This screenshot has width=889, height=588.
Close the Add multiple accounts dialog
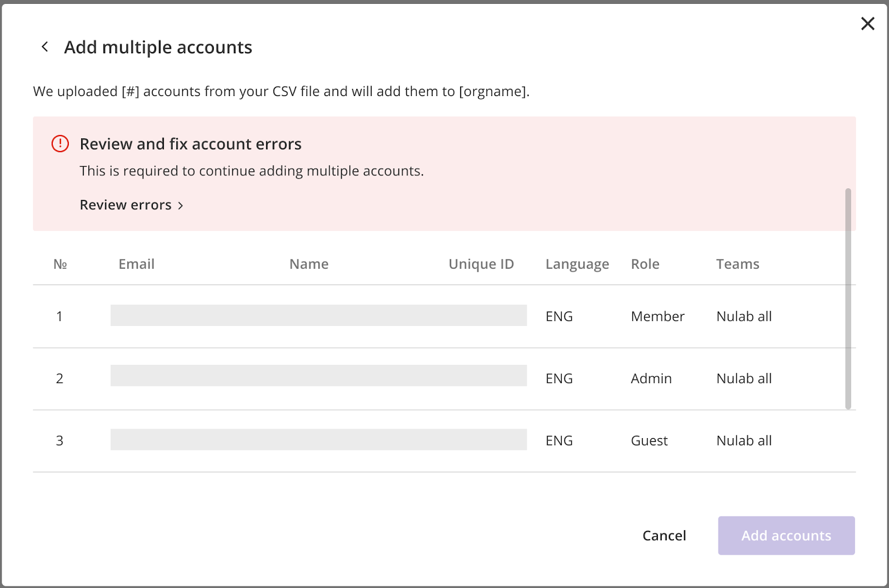(x=867, y=24)
